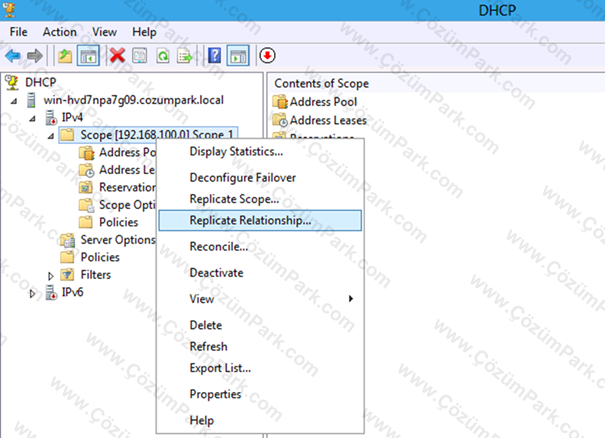Open the View submenu arrow in context menu
This screenshot has height=438, width=605.
pyautogui.click(x=351, y=299)
